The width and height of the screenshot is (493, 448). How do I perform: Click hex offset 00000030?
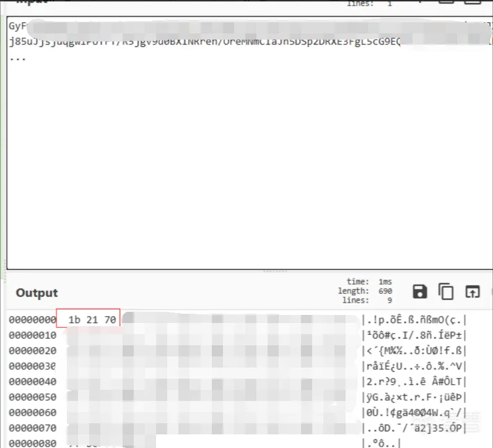32,366
